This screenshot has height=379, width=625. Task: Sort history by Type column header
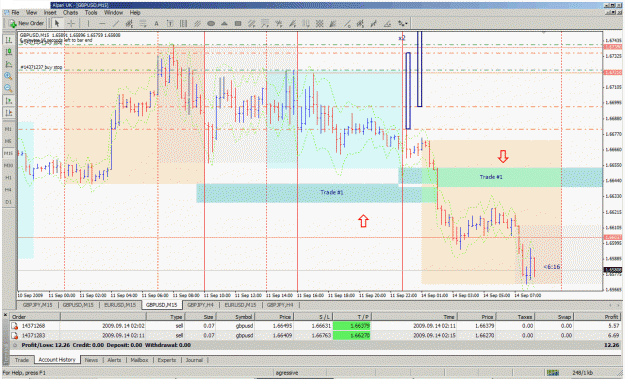165,317
